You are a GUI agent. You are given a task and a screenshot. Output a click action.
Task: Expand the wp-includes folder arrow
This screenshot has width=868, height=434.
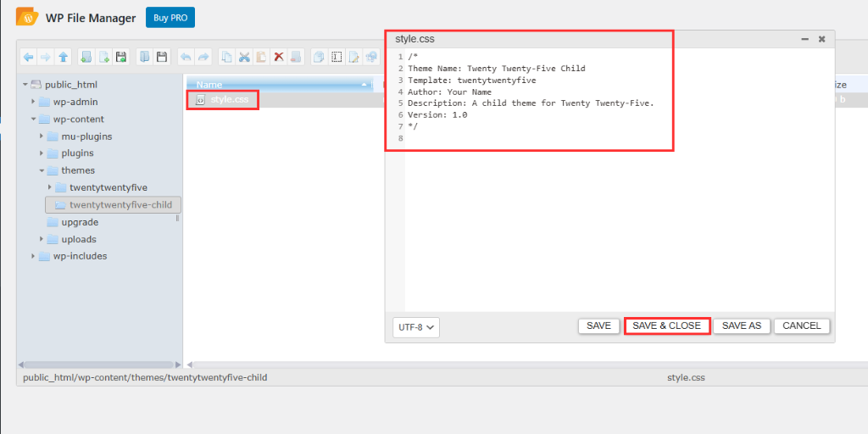pos(33,256)
